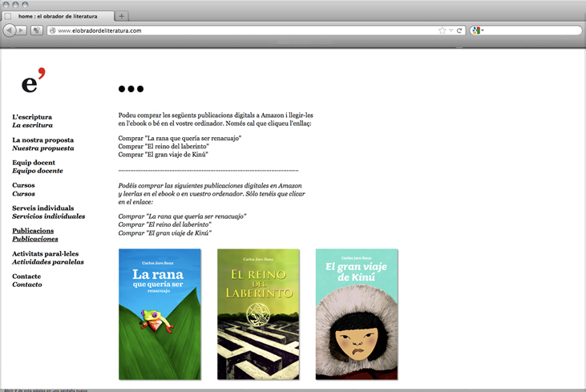Click the La rana book cover
Screen dimensions: 586x392
pyautogui.click(x=160, y=314)
